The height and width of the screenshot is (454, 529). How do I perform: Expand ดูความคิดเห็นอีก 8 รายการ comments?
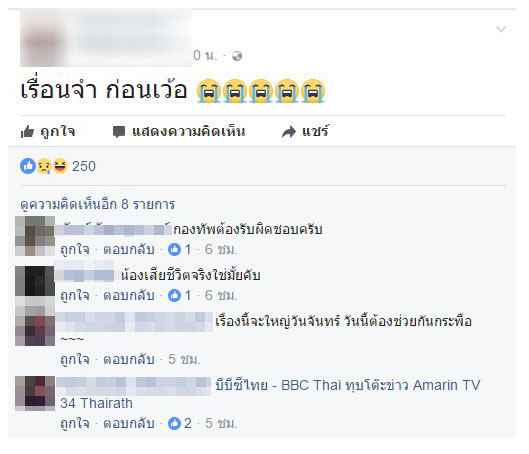tap(98, 204)
